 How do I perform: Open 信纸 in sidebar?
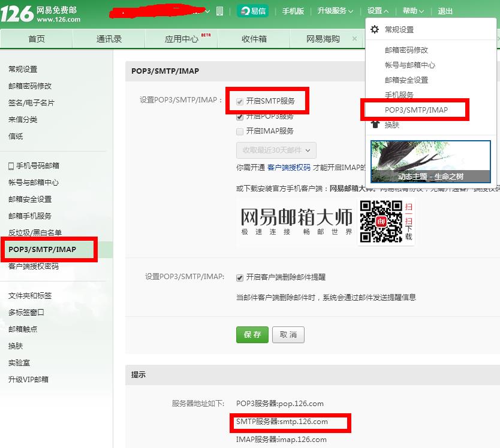click(16, 137)
